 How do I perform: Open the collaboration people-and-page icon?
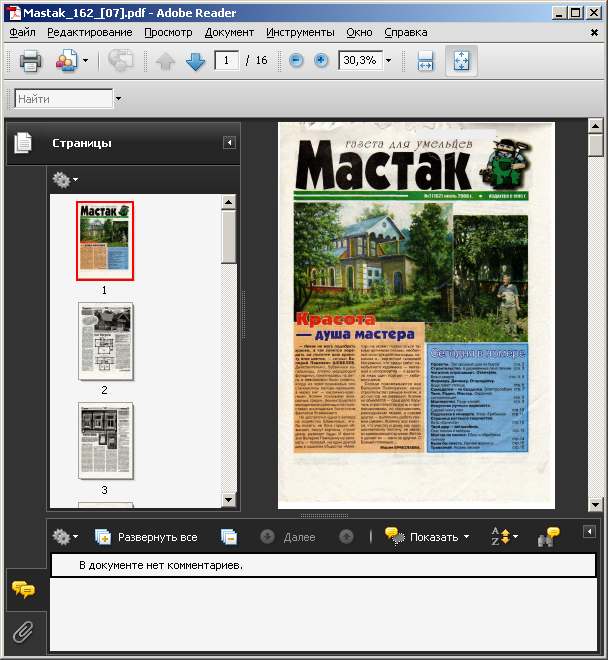(67, 61)
